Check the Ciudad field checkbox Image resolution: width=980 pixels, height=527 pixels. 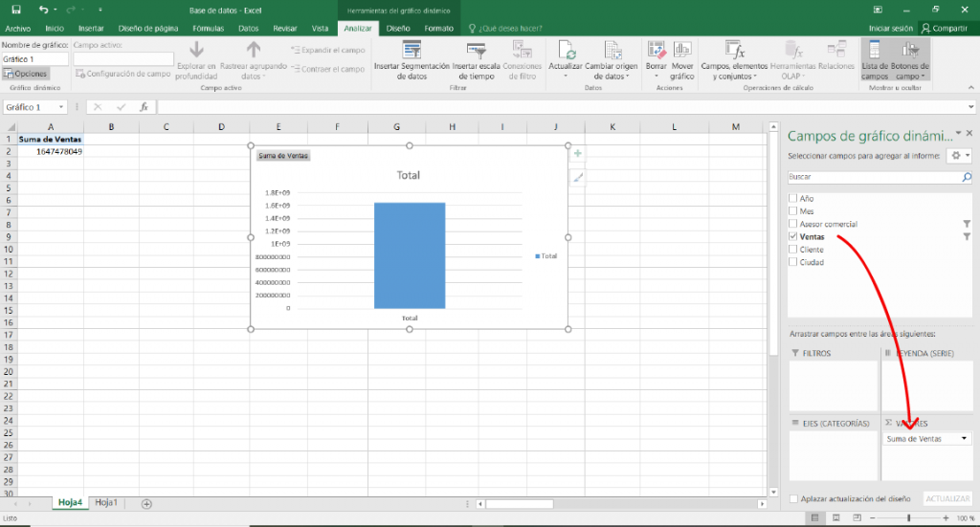point(793,262)
